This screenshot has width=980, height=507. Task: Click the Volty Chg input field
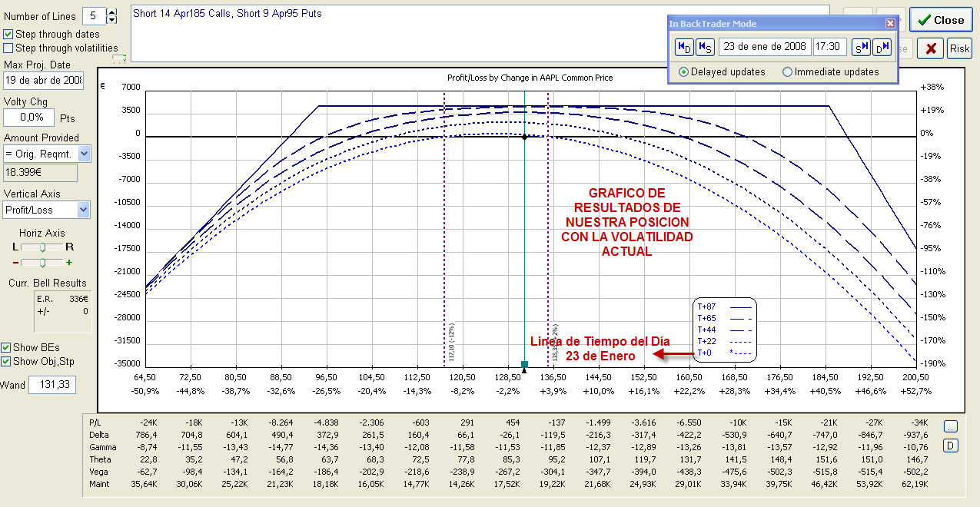[x=29, y=118]
